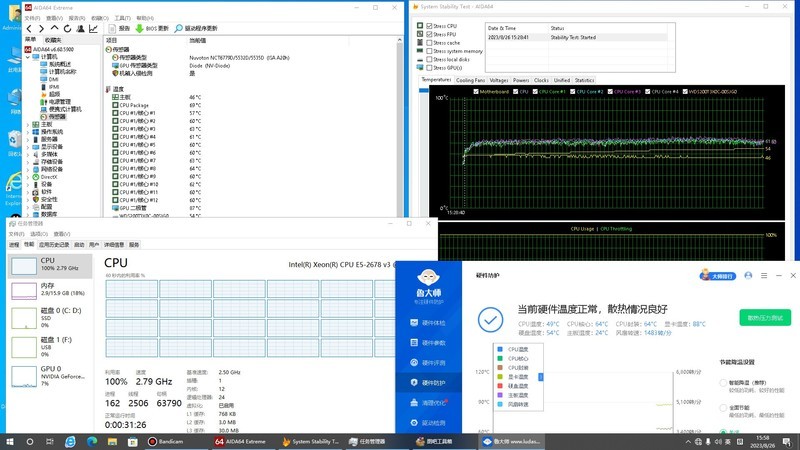
Task: Expand the 主板 tree node
Action: [x=29, y=124]
